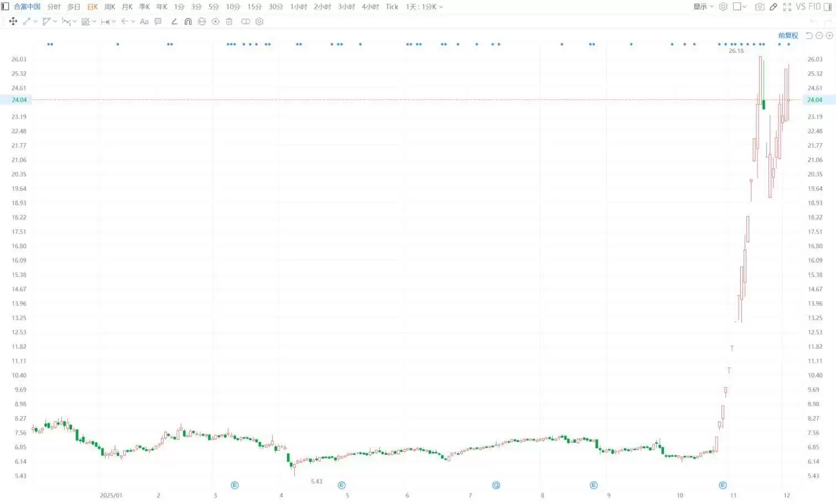
Task: Toggle drawings visibility eye icon
Action: pos(216,22)
